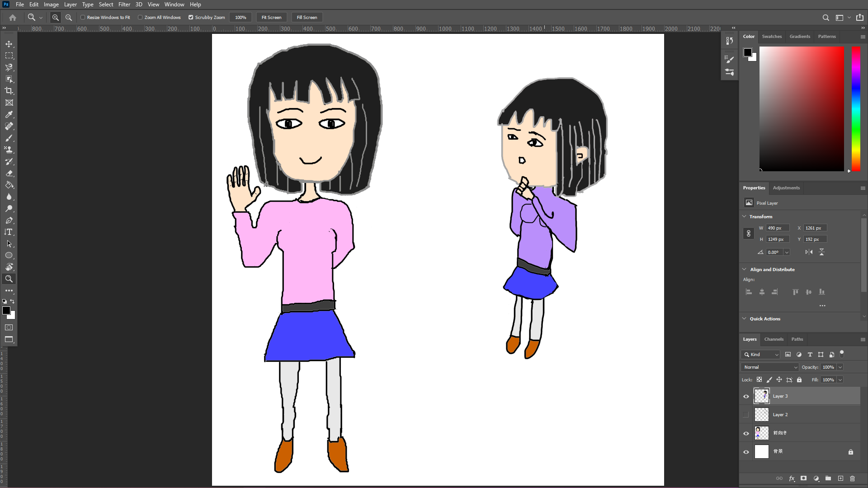This screenshot has height=488, width=868.
Task: Select the Frame tool
Action: pyautogui.click(x=9, y=103)
